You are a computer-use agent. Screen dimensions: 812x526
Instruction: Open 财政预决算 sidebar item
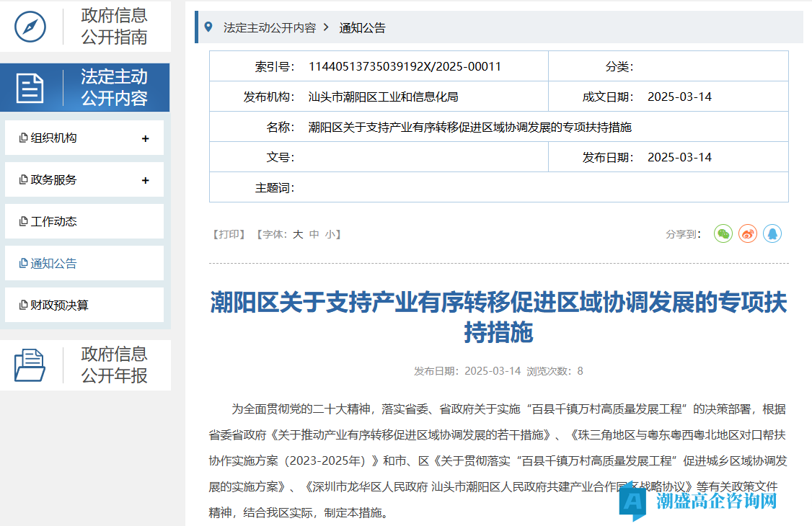[x=59, y=306]
